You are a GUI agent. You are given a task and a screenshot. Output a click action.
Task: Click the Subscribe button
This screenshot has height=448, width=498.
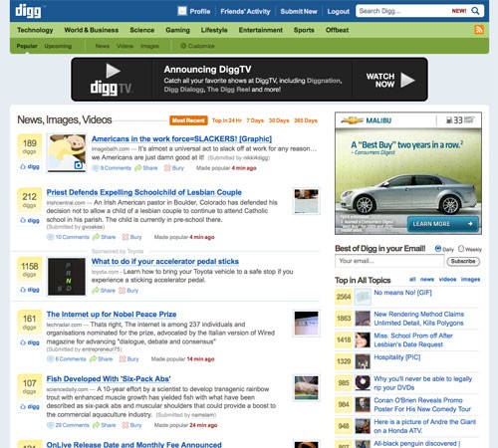tap(463, 261)
